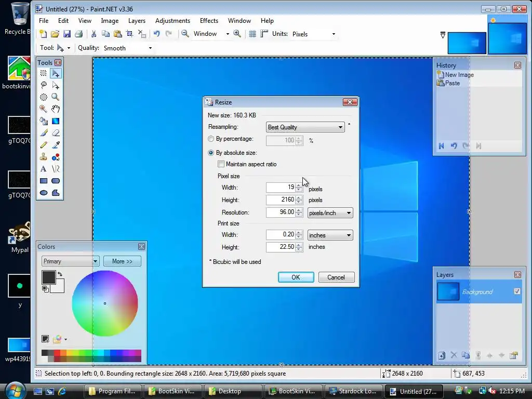Select the Ellipse Select tool
Image resolution: width=532 pixels, height=399 pixels.
pyautogui.click(x=44, y=97)
